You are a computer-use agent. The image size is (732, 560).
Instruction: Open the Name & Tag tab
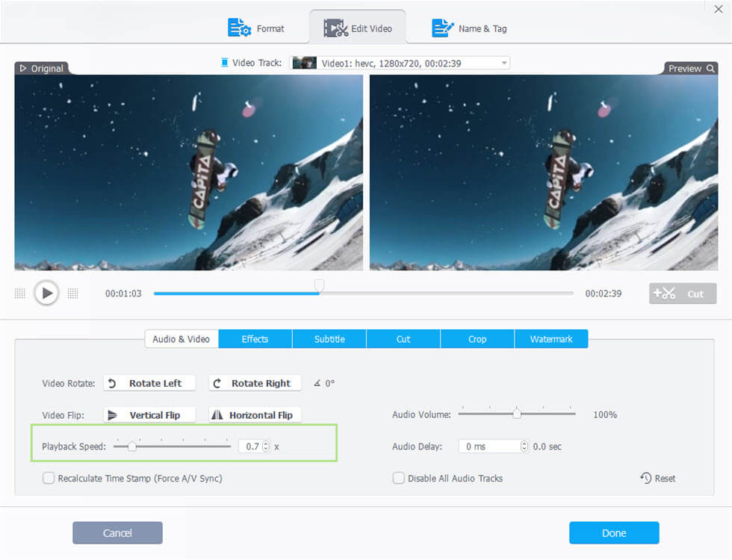click(x=469, y=28)
